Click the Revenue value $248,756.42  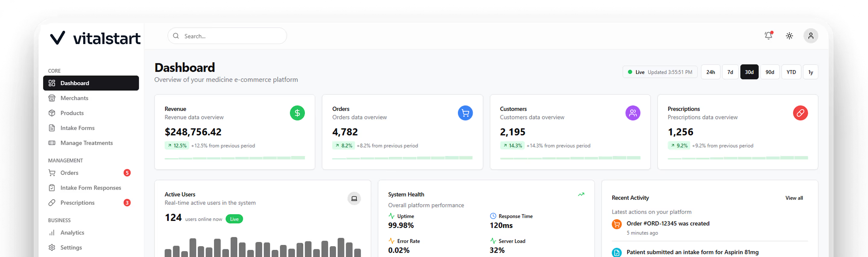(193, 132)
